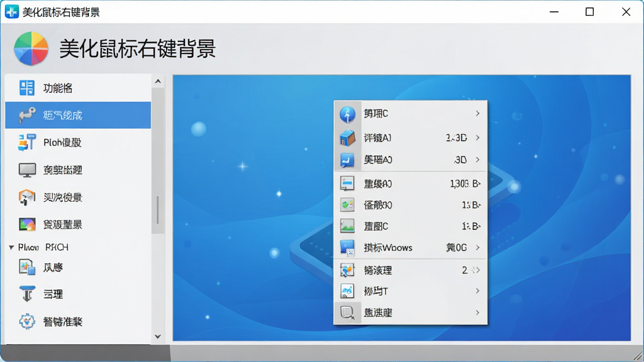Choose the menu entry showing 1,30G B

pos(411,184)
